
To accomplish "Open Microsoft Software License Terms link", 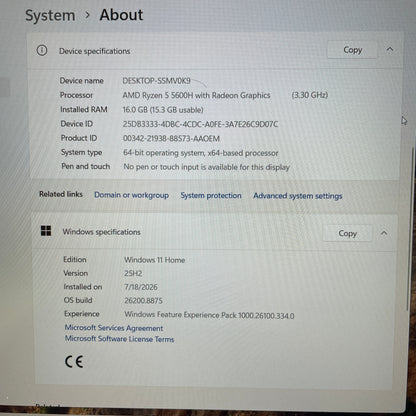I will [x=119, y=339].
